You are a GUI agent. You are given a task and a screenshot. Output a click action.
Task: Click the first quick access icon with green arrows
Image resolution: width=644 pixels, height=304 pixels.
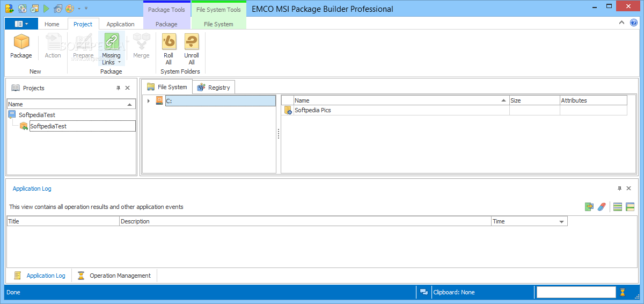pos(9,9)
